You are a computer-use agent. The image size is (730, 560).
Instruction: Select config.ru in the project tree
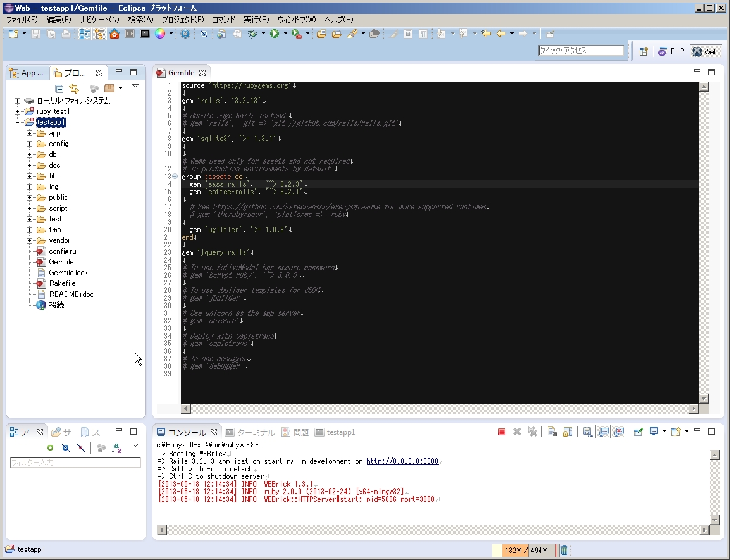pos(63,251)
